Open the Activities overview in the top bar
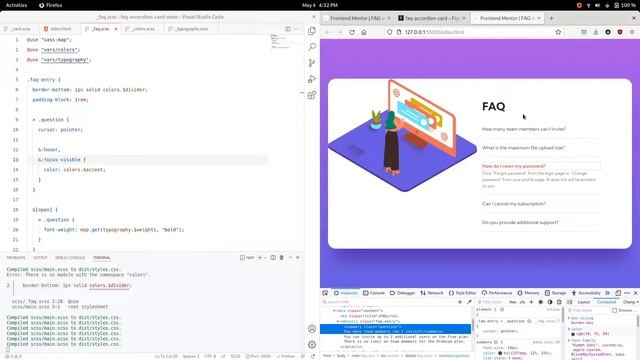 (x=16, y=5)
